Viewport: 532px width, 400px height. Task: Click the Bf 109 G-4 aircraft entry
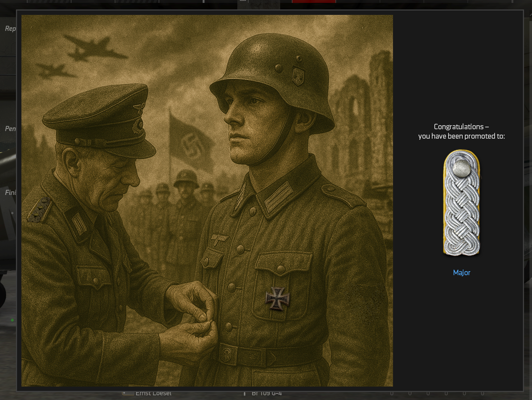(267, 393)
